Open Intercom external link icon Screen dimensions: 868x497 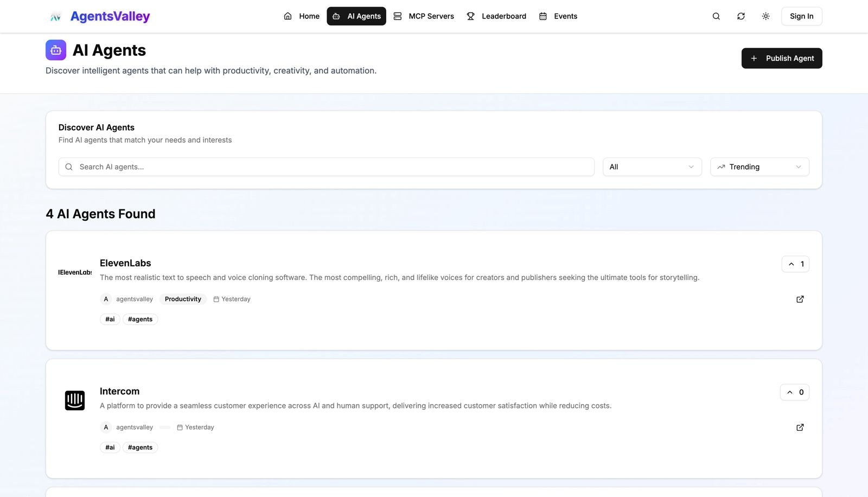pyautogui.click(x=800, y=427)
